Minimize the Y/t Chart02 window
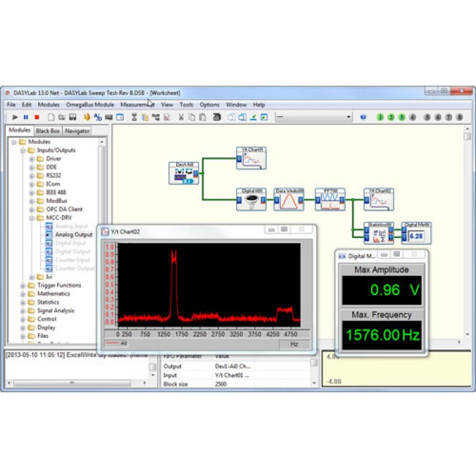The width and height of the screenshot is (476, 476). (272, 230)
